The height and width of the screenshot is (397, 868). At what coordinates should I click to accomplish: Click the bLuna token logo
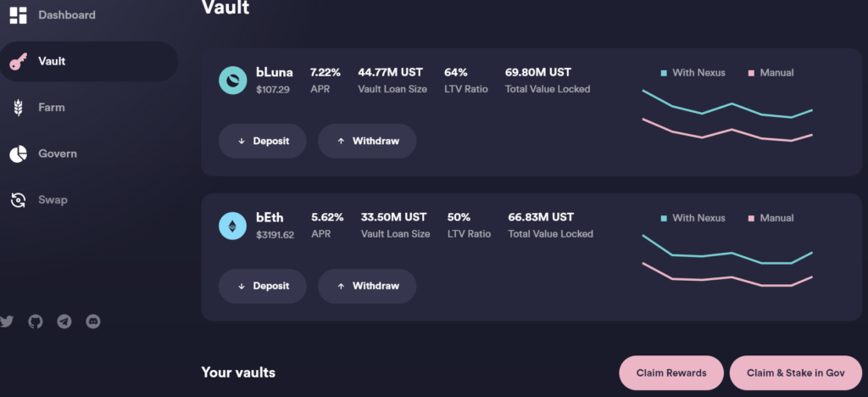click(232, 80)
